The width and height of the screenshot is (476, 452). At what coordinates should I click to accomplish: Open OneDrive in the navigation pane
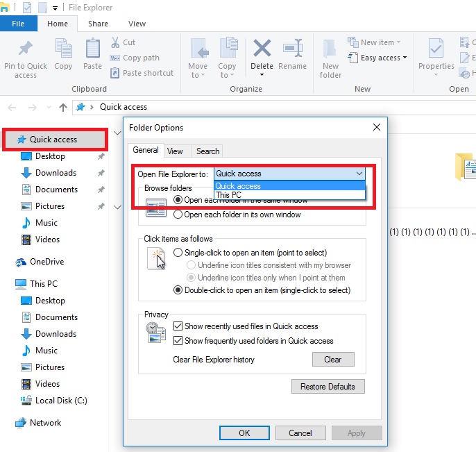(x=46, y=262)
